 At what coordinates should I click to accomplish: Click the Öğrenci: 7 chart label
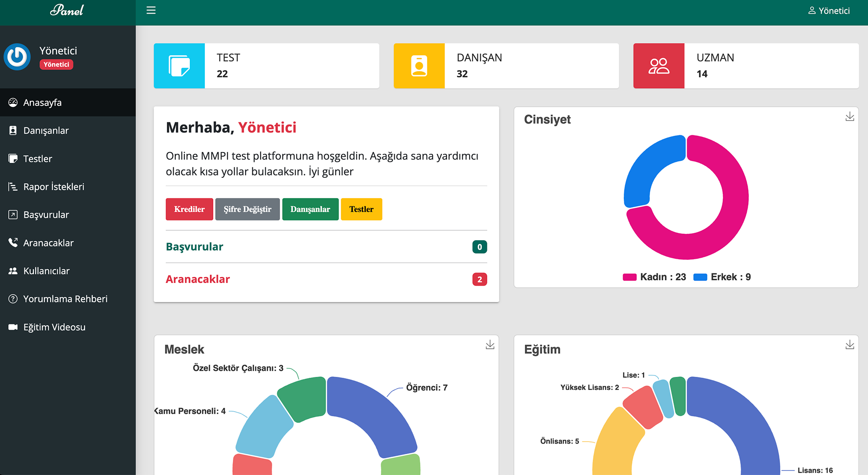[x=427, y=388]
